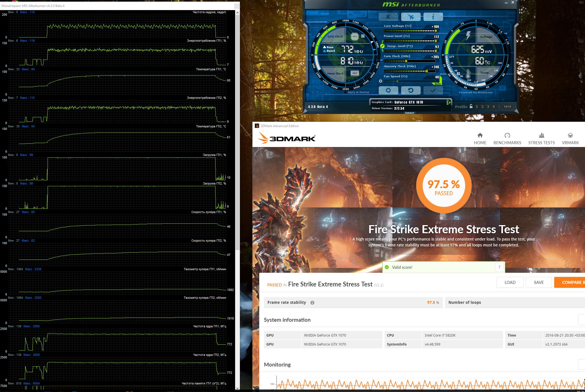Launch Kombustor using the K button
This screenshot has width=585, height=392.
(388, 17)
